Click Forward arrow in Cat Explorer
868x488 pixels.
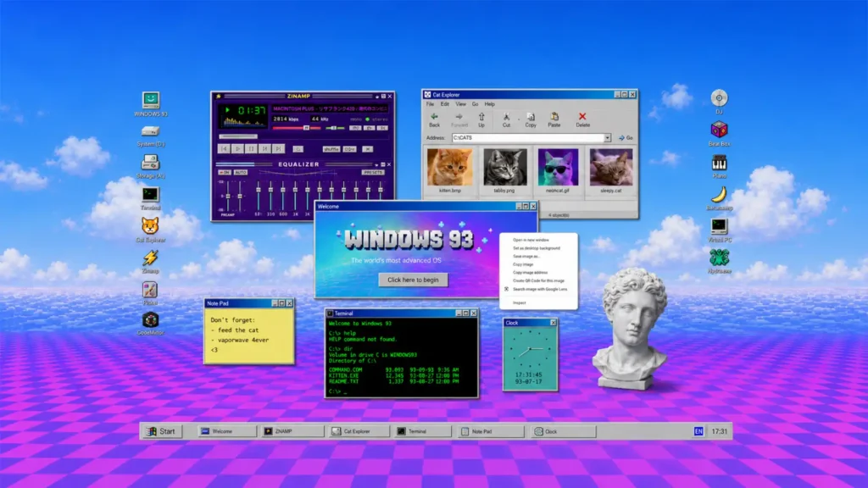tap(459, 120)
